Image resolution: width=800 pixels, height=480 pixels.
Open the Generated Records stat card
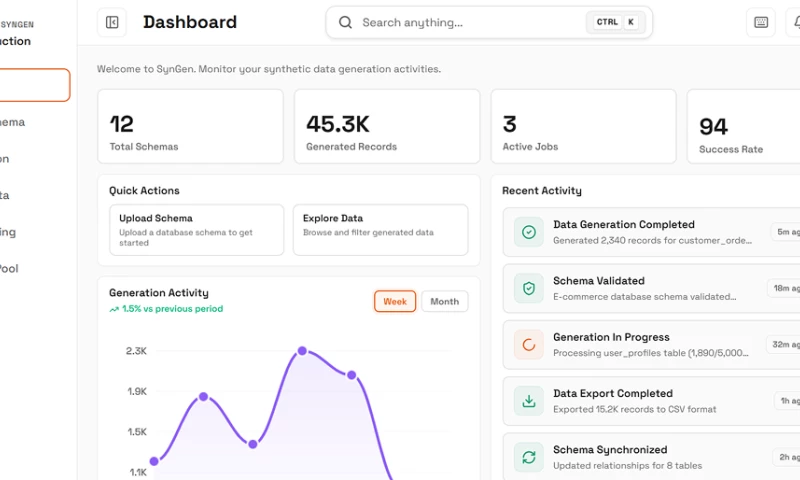[x=387, y=127]
